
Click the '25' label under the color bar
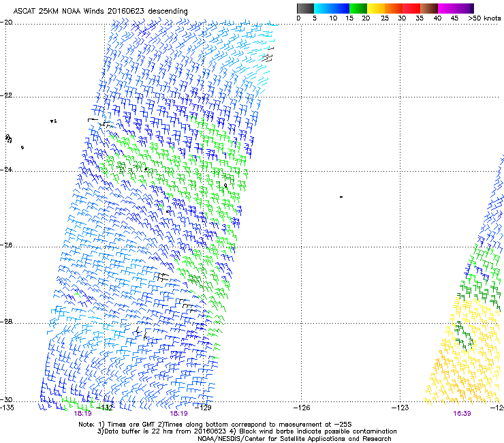pos(385,18)
